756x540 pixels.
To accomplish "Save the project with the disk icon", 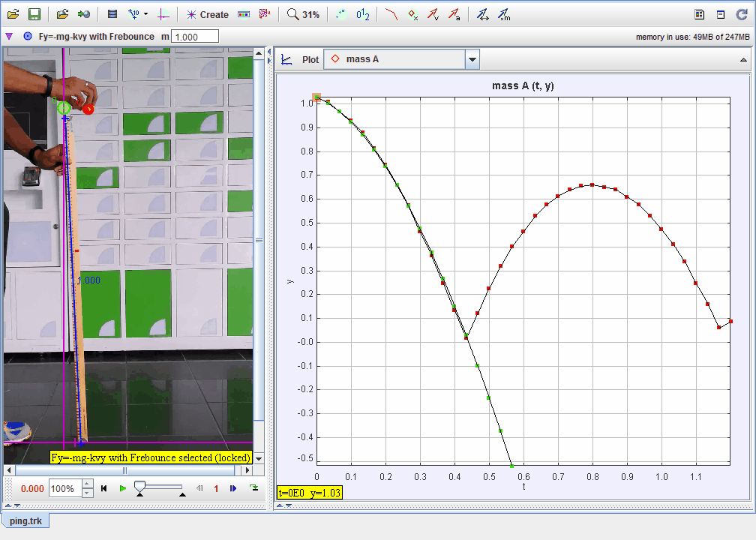I will (34, 14).
